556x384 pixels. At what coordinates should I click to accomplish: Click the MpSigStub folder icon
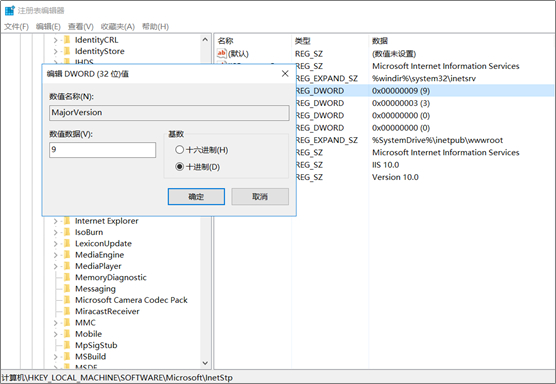pyautogui.click(x=67, y=345)
